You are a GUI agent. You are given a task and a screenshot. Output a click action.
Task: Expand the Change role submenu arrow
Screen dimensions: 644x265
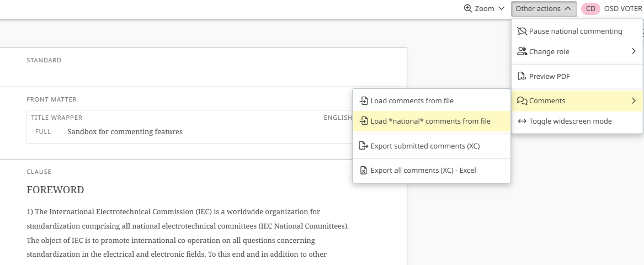tap(634, 51)
